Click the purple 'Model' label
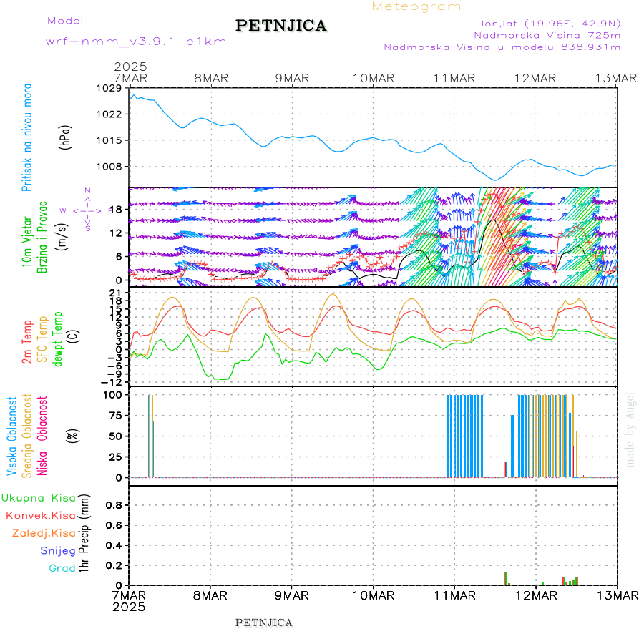The width and height of the screenshot is (644, 644). (x=65, y=21)
